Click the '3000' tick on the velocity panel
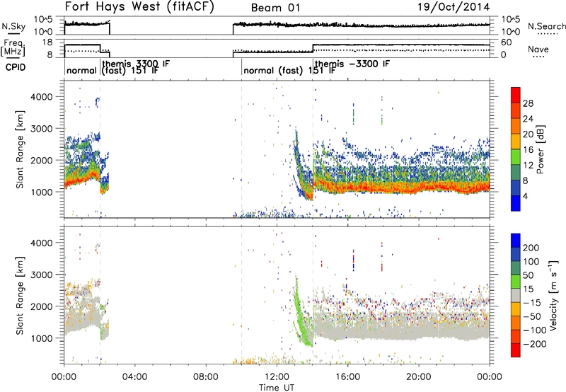This screenshot has width=566, height=392. [x=43, y=275]
